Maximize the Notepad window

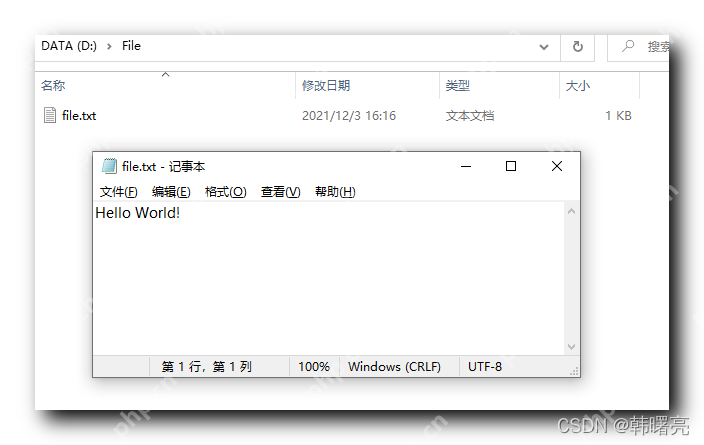511,166
